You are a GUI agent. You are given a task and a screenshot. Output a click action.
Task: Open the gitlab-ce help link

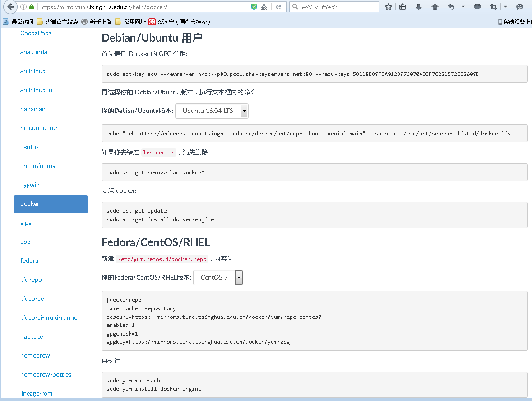tap(32, 299)
